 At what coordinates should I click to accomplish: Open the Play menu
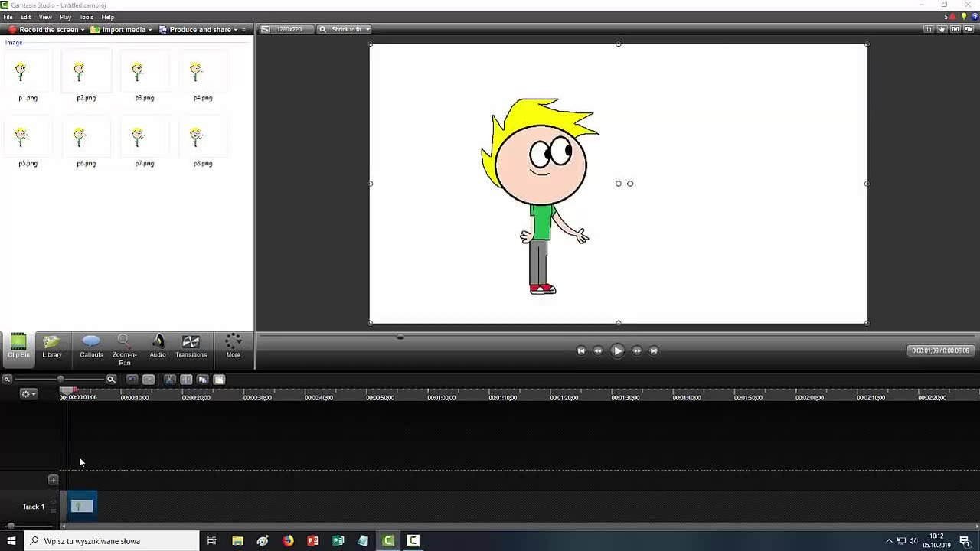[66, 17]
